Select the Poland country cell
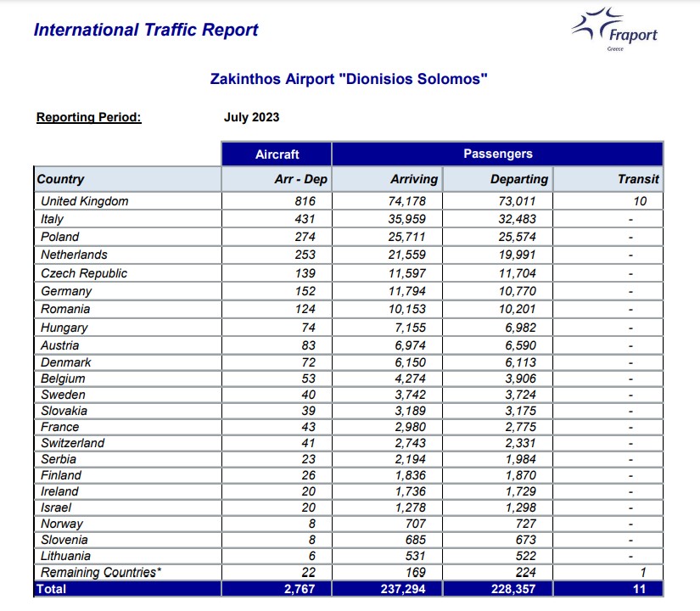 click(127, 237)
